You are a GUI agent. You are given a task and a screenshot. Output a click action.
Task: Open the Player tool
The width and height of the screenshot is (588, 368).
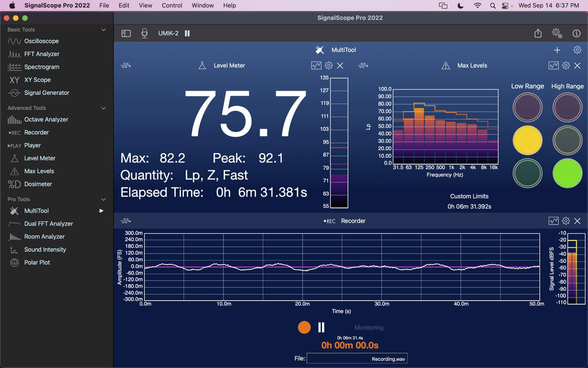pyautogui.click(x=33, y=145)
